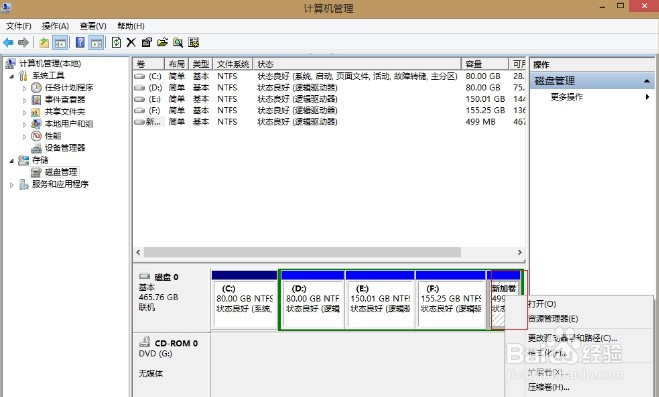Viewport: 659px width, 397px height.
Task: Expand the 服务和应用程序 node arrow
Action: [x=12, y=185]
